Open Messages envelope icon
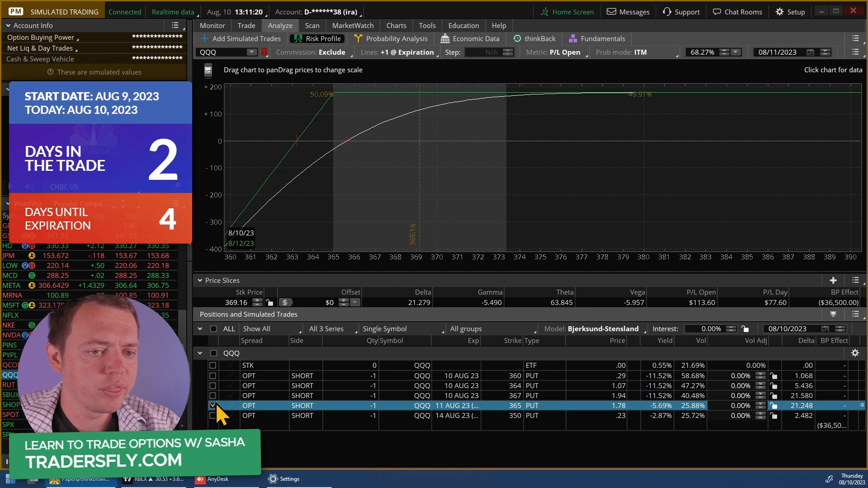Image resolution: width=868 pixels, height=488 pixels. tap(611, 12)
